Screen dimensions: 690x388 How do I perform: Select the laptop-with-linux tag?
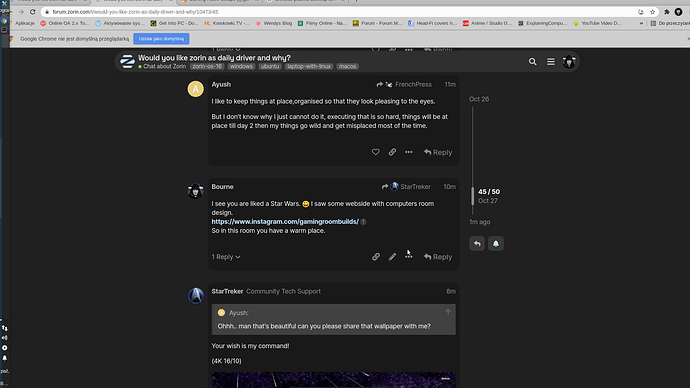point(308,66)
